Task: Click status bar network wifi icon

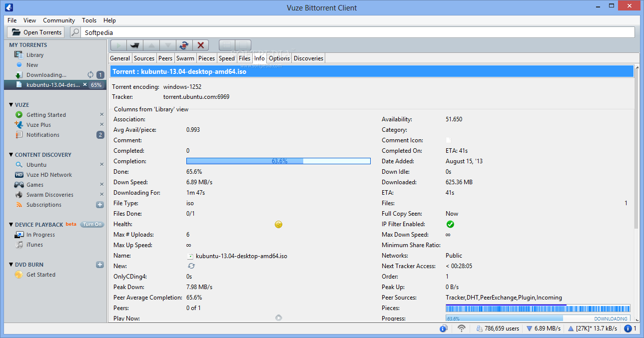Action: [462, 329]
